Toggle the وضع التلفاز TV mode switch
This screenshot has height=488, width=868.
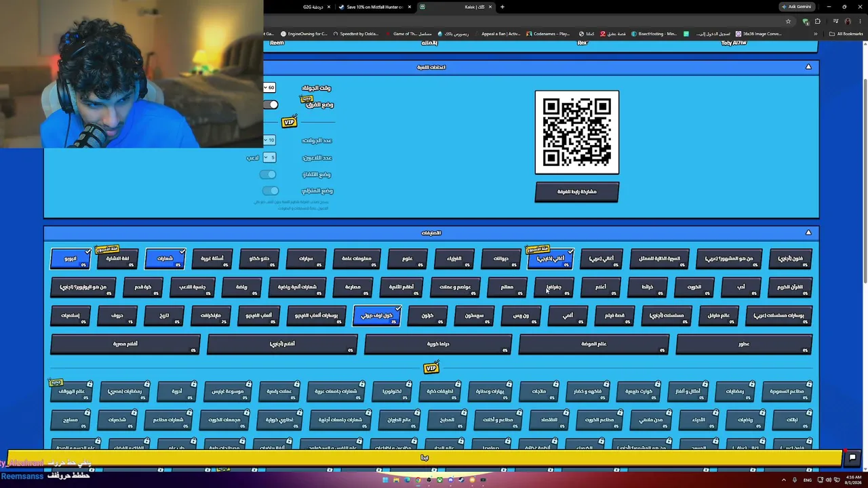click(x=268, y=174)
